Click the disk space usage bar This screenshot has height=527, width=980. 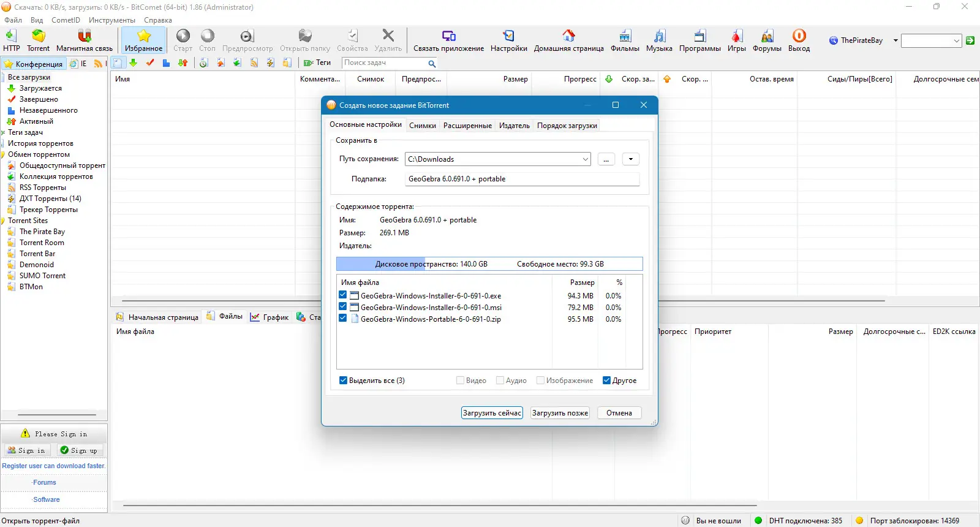pyautogui.click(x=489, y=264)
